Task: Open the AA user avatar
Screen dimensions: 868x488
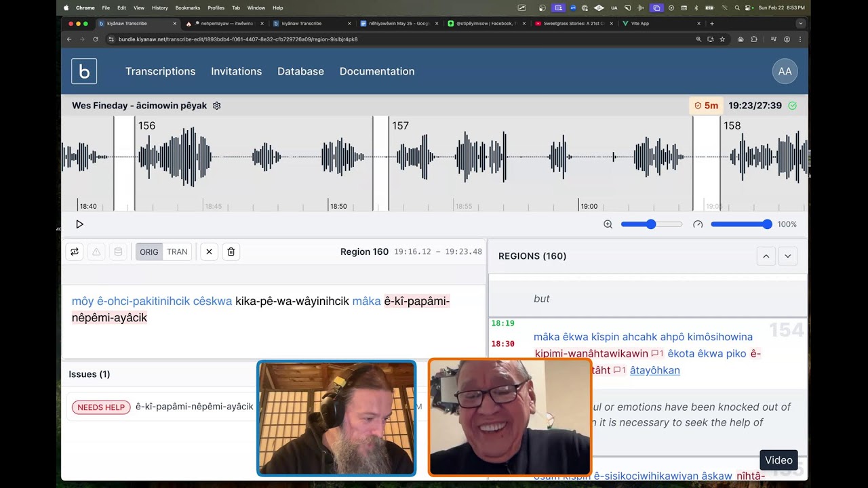Action: coord(785,71)
